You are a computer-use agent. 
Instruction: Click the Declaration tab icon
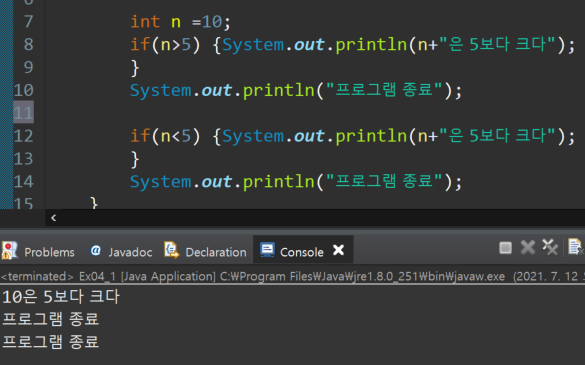pyautogui.click(x=172, y=250)
